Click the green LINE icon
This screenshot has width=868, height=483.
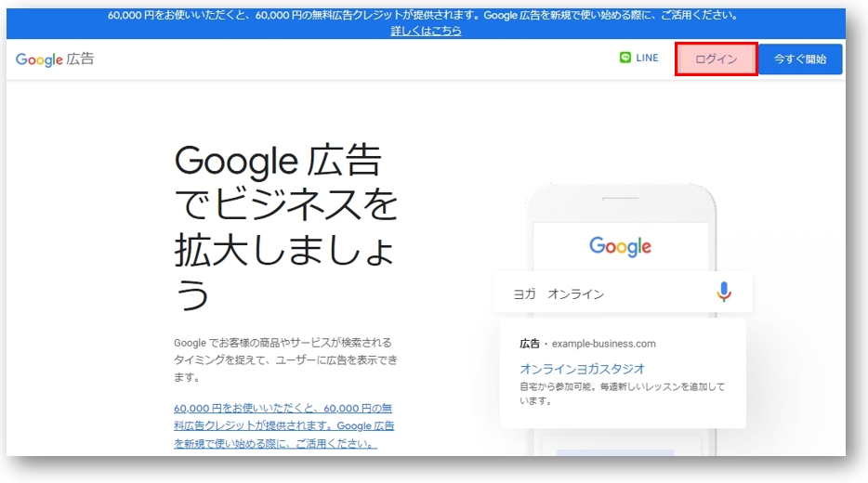click(625, 58)
